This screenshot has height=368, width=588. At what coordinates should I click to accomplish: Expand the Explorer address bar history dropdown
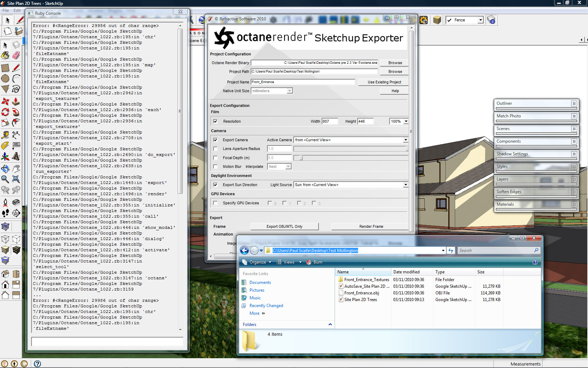click(x=443, y=251)
